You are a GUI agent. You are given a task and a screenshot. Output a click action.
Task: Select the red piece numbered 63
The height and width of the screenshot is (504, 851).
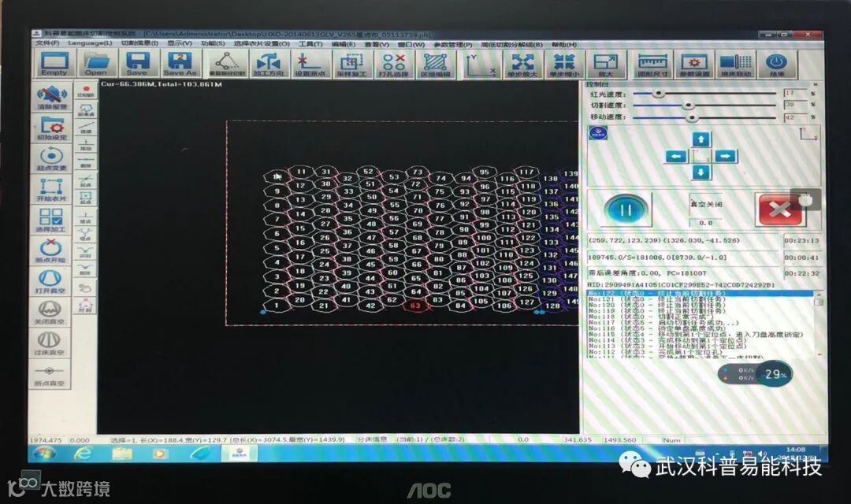tap(415, 306)
